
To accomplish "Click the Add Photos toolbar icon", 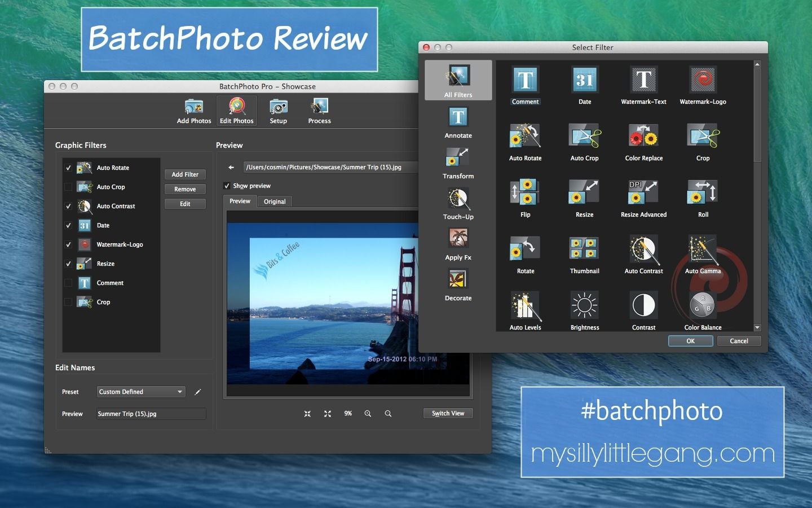I will click(194, 111).
